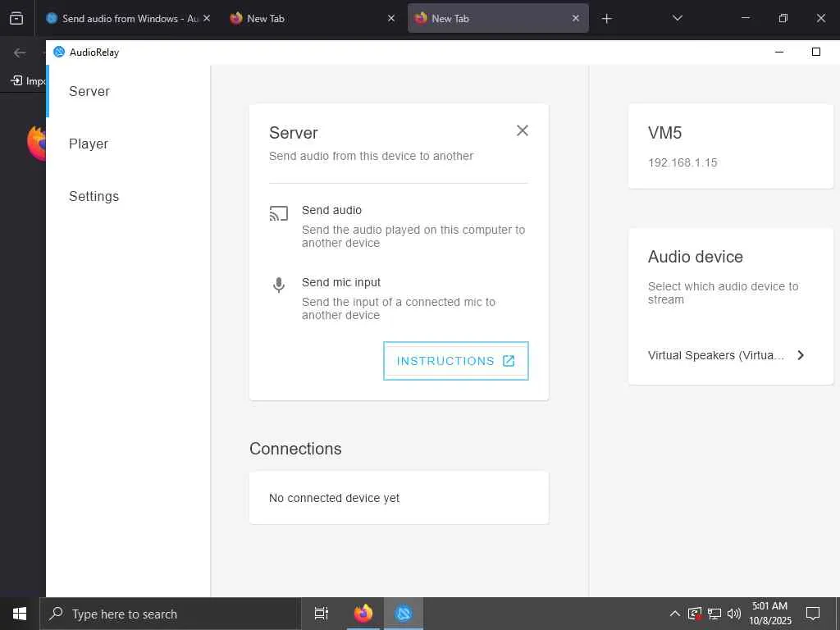
Task: Open the clock showing 5:01 AM
Action: [x=769, y=614]
